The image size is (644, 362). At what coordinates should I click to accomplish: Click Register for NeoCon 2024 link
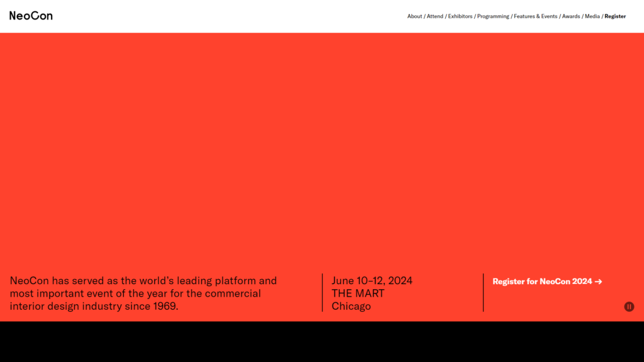(x=547, y=282)
